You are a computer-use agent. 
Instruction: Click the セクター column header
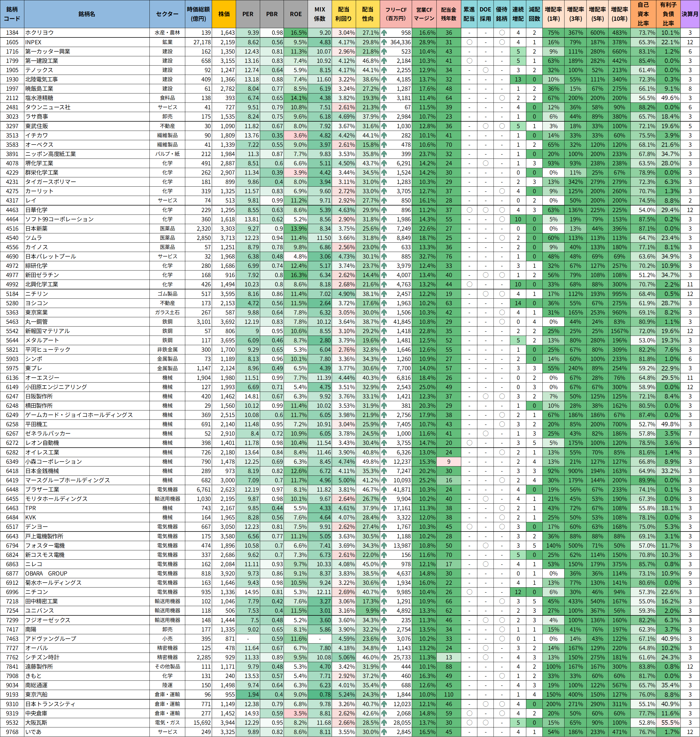[x=167, y=14]
